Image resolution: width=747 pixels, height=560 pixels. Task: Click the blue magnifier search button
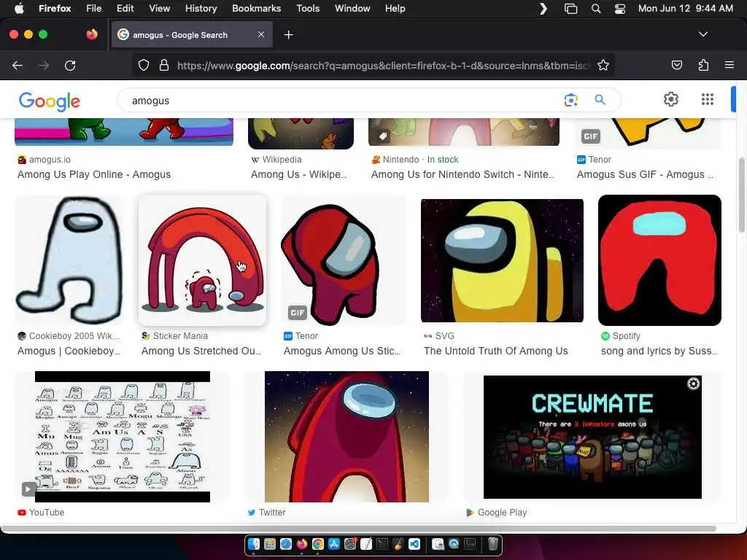pos(600,99)
